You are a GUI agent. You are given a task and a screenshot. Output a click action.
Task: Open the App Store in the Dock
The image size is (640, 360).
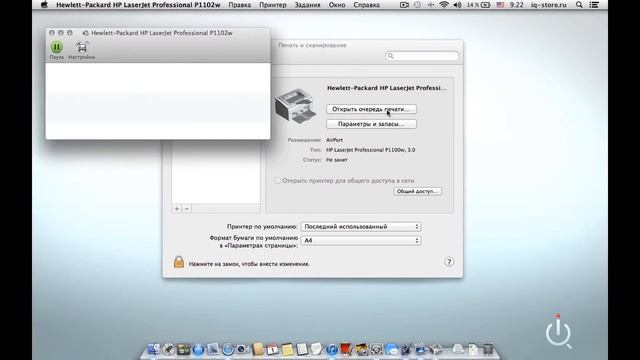coord(198,349)
